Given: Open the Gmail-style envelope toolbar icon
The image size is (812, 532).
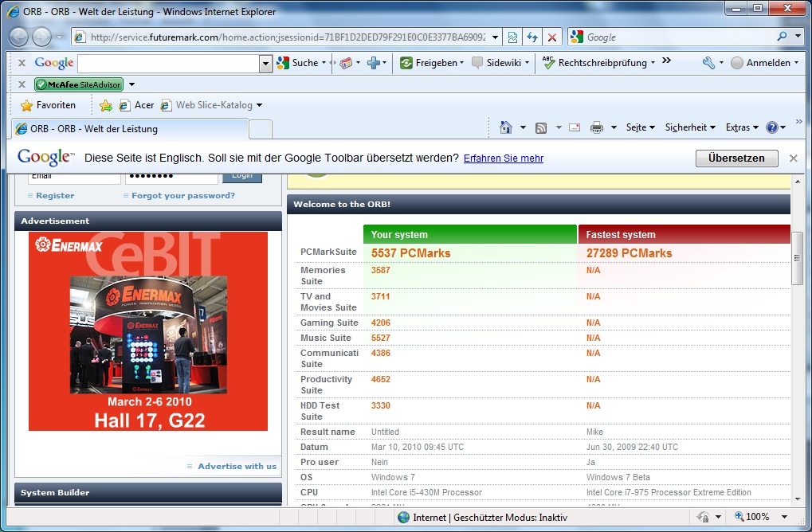Looking at the screenshot, I should click(x=346, y=63).
